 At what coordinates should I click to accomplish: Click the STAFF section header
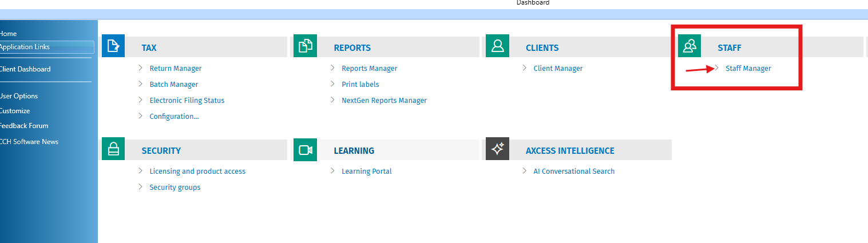pyautogui.click(x=730, y=48)
